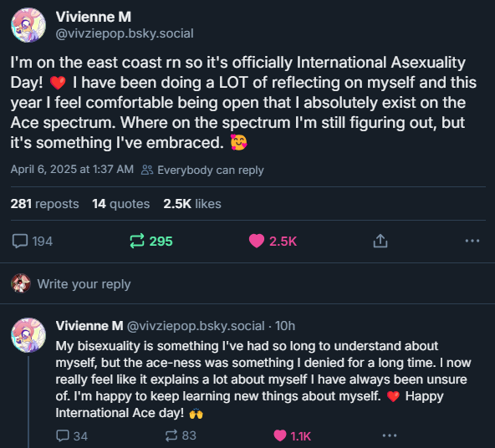Toggle the heart like showing 1.1K
This screenshot has height=448, width=495.
(293, 436)
